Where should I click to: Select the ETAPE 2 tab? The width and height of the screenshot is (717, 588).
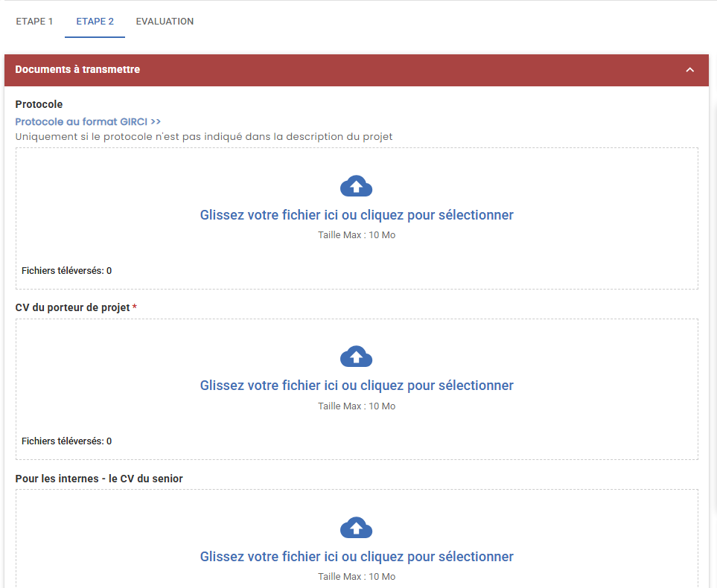coord(95,22)
